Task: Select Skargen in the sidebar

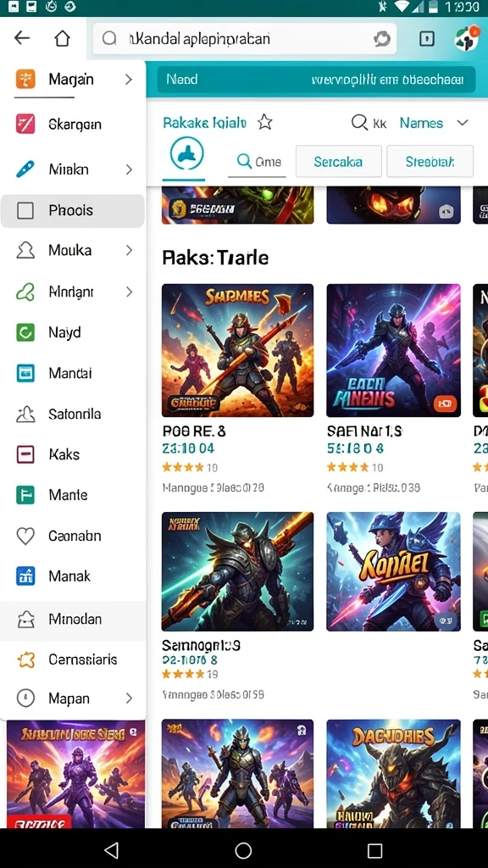Action: point(75,124)
